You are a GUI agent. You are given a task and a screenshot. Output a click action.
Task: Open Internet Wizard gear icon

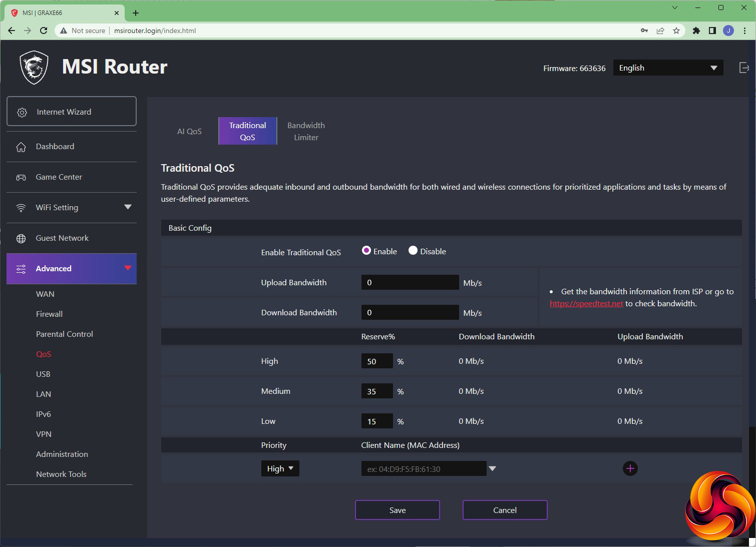click(x=22, y=112)
